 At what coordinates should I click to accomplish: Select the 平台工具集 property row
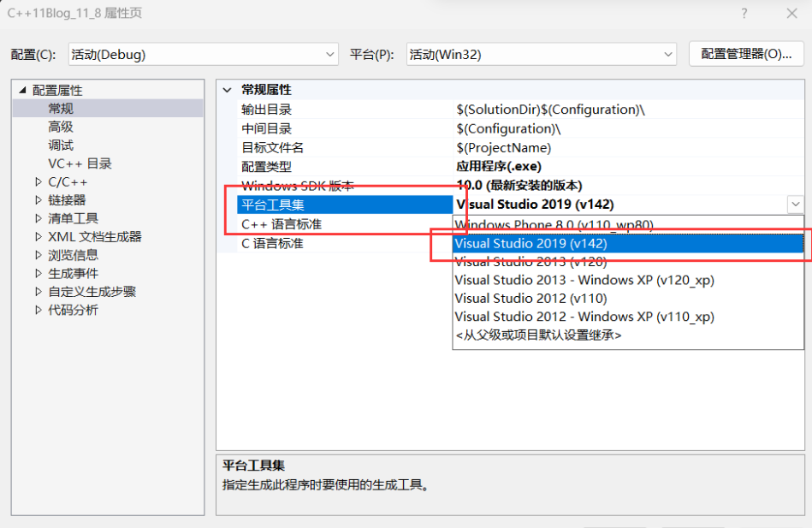tap(344, 205)
